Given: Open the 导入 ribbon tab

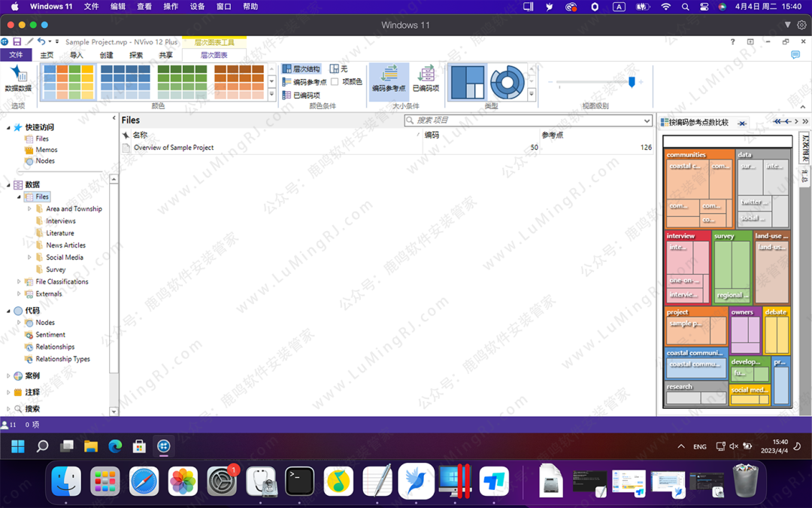Looking at the screenshot, I should click(76, 55).
